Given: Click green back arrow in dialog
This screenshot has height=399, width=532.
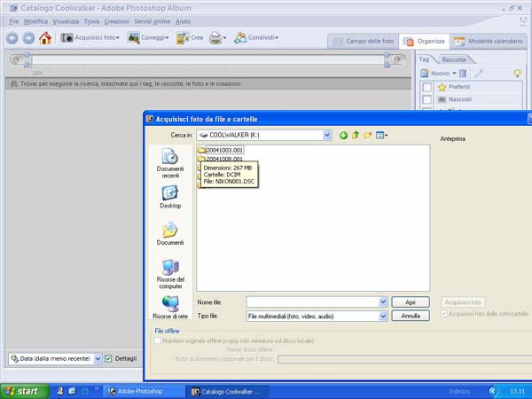Looking at the screenshot, I should coord(343,136).
